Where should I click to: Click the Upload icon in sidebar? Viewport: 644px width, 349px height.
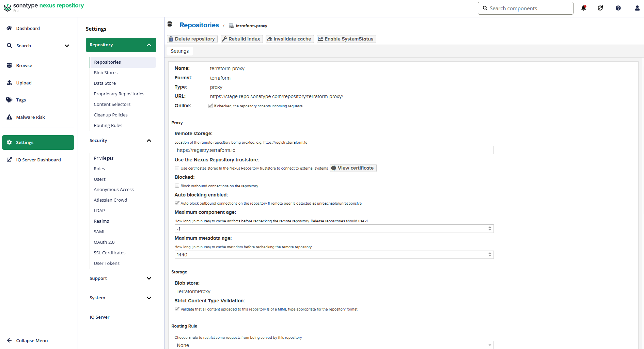10,83
